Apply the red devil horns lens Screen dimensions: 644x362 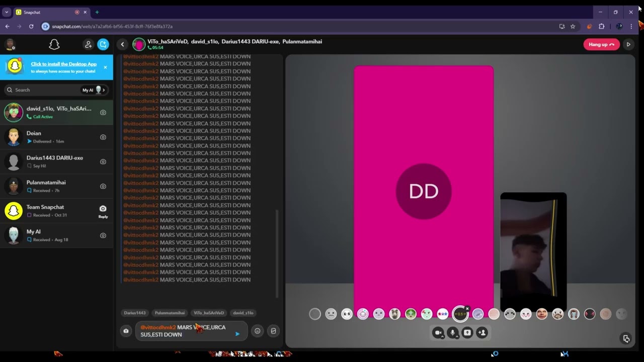(x=590, y=314)
